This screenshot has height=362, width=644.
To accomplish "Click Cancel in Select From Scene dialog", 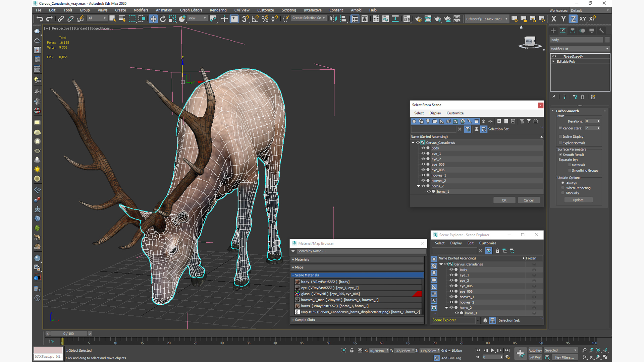I will pos(529,200).
